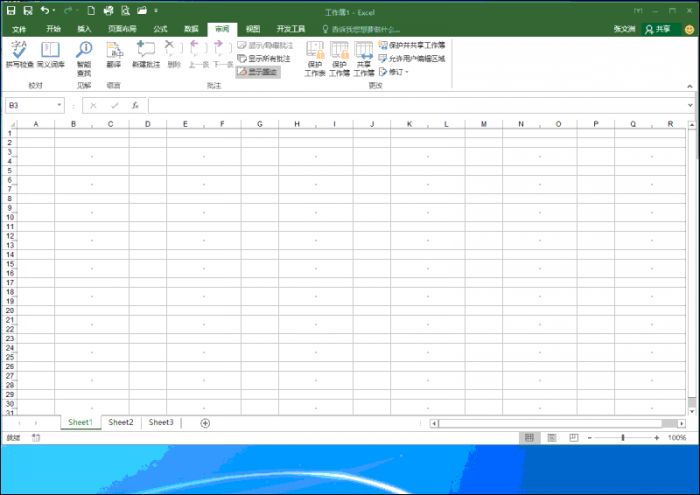
Task: Go to 下一条 next comment
Action: (x=222, y=54)
